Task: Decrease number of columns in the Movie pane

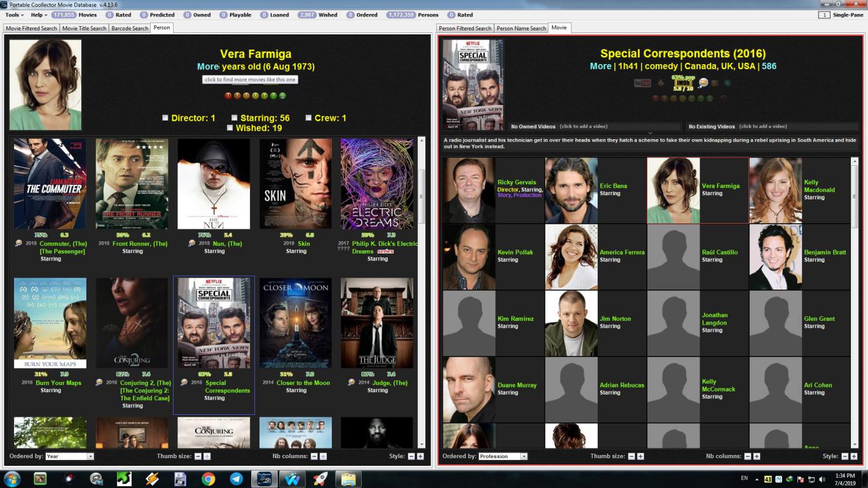Action: (747, 456)
